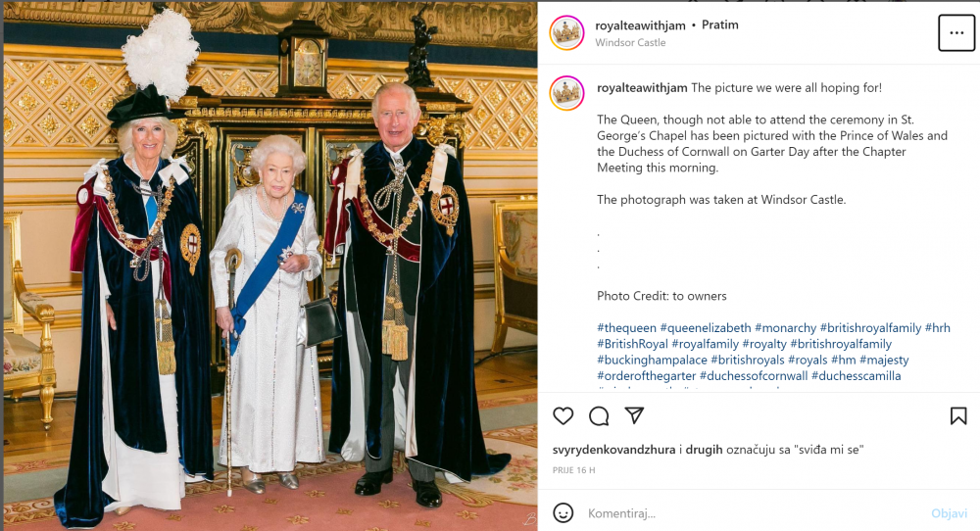
Task: Click the Objavi post comment button
Action: (949, 513)
